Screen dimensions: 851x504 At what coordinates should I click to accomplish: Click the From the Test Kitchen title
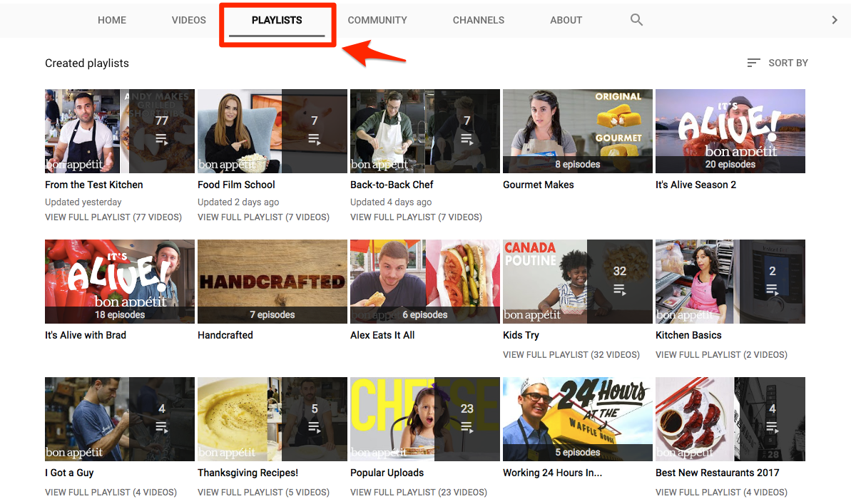pos(94,185)
